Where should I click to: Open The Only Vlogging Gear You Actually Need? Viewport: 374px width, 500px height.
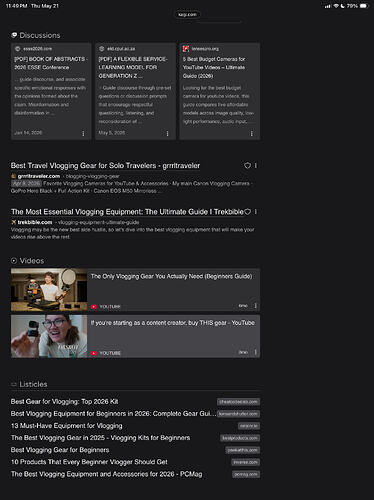(x=171, y=276)
